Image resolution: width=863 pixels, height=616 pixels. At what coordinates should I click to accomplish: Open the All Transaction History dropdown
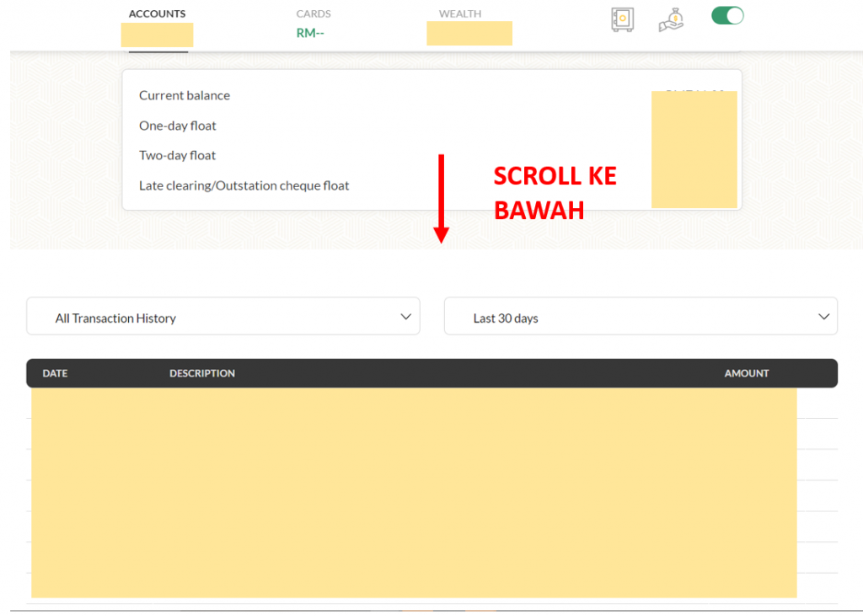(223, 316)
